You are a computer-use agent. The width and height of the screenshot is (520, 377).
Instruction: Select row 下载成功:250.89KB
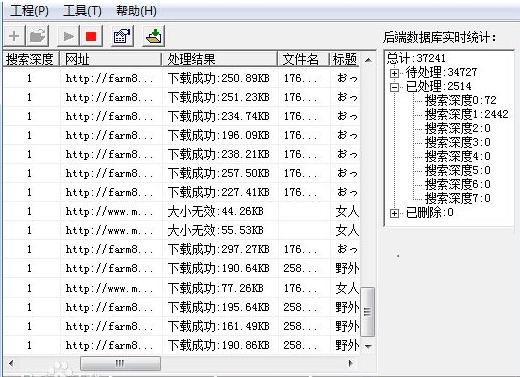tap(182, 78)
